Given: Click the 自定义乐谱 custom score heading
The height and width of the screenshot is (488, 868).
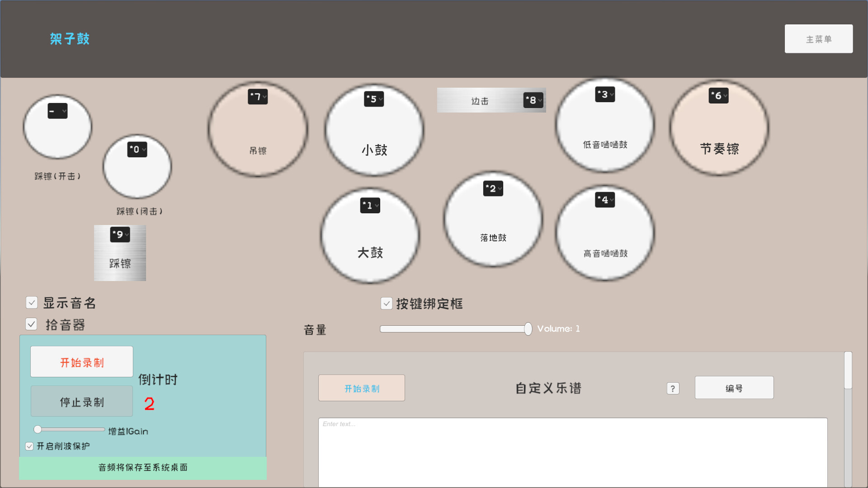Looking at the screenshot, I should [548, 388].
